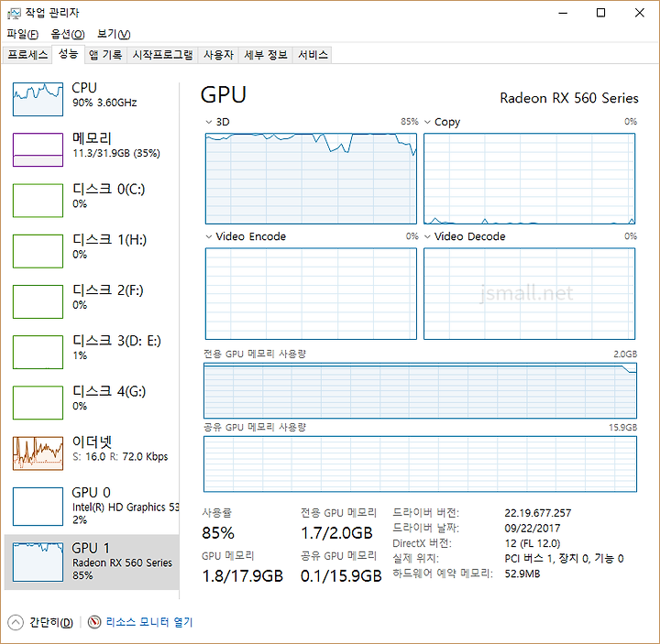Click the 드라이버 버전 label
The image size is (660, 644).
point(425,513)
